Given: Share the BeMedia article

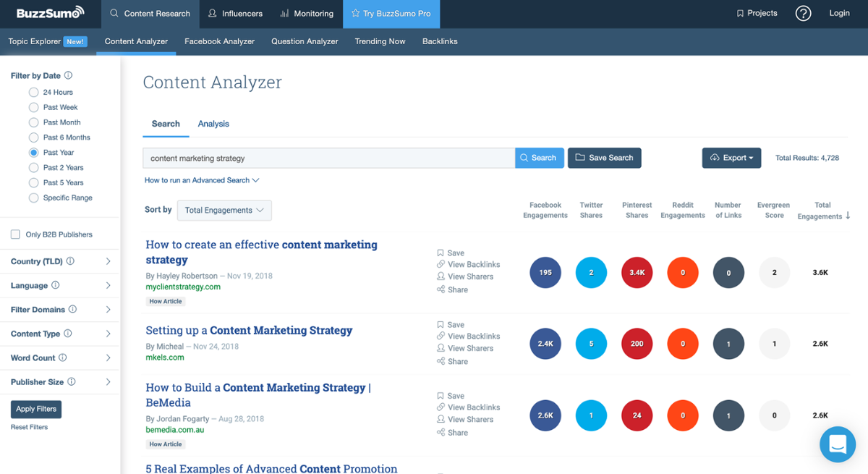Looking at the screenshot, I should 452,433.
